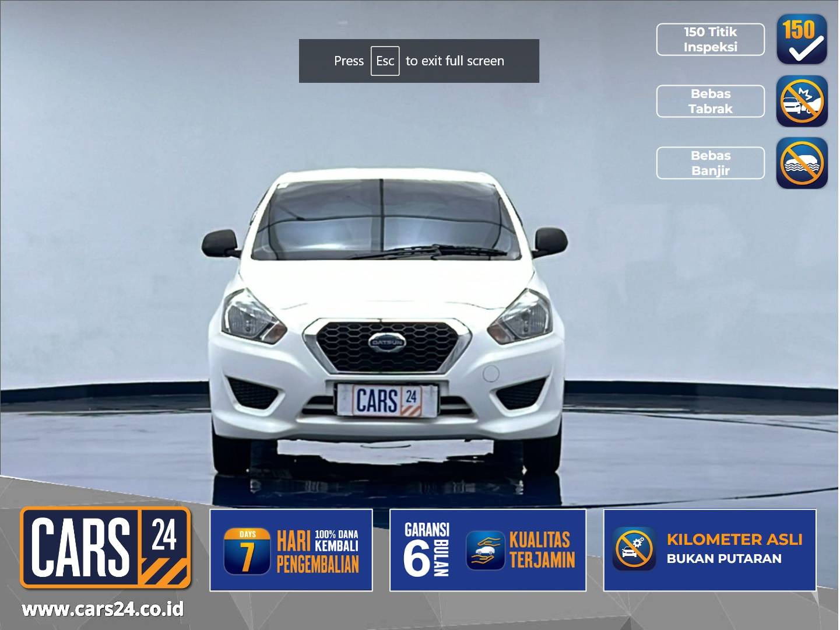Click the Garansi 6 Bulan text
The height and width of the screenshot is (630, 840).
click(427, 550)
